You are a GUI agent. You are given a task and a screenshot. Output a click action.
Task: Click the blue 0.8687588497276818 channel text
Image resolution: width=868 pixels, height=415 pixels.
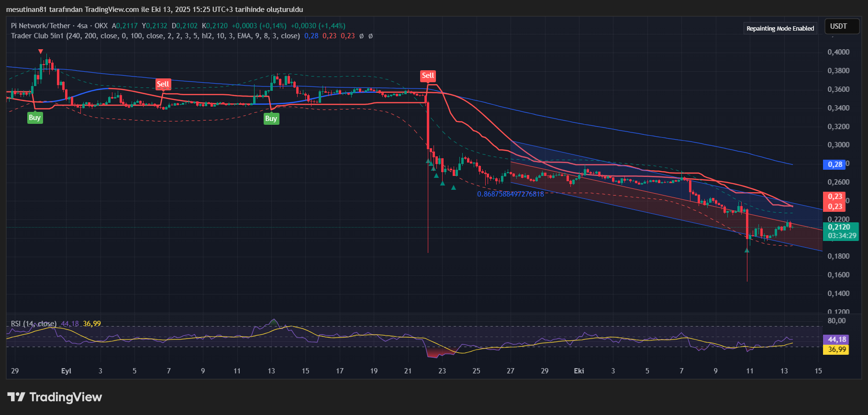click(510, 194)
